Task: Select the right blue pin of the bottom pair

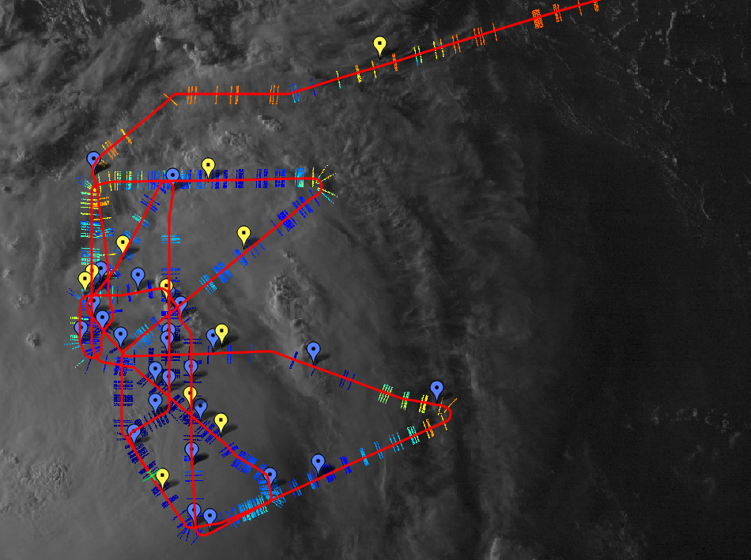Action: click(209, 516)
